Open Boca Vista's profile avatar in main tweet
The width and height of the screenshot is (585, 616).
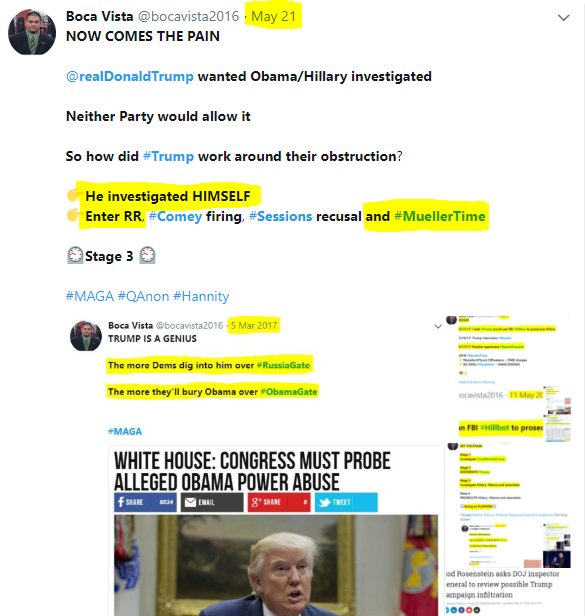[x=32, y=32]
